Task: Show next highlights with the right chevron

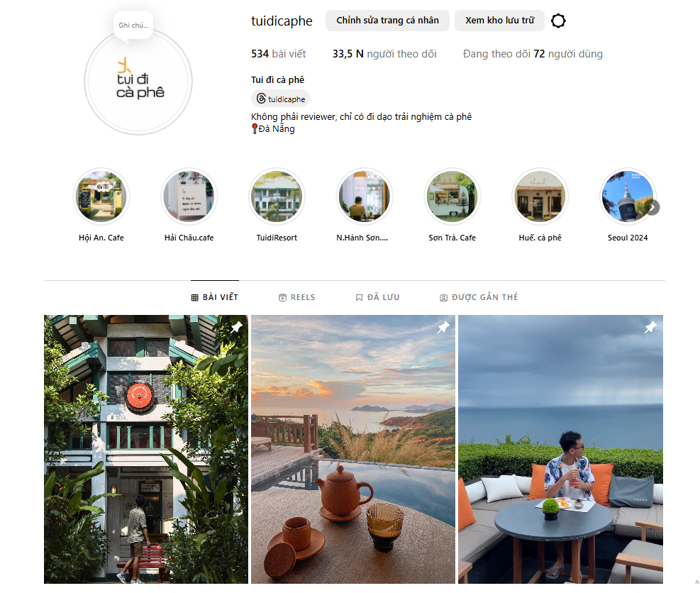Action: [x=652, y=208]
